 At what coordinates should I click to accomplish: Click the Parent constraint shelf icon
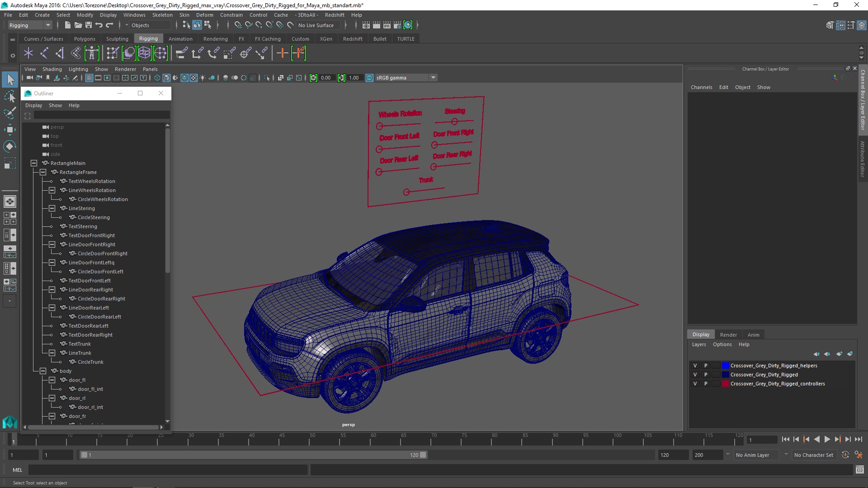[182, 53]
